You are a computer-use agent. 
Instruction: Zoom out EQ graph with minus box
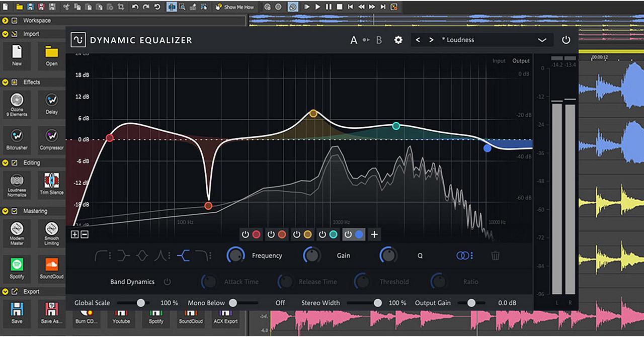coord(84,234)
